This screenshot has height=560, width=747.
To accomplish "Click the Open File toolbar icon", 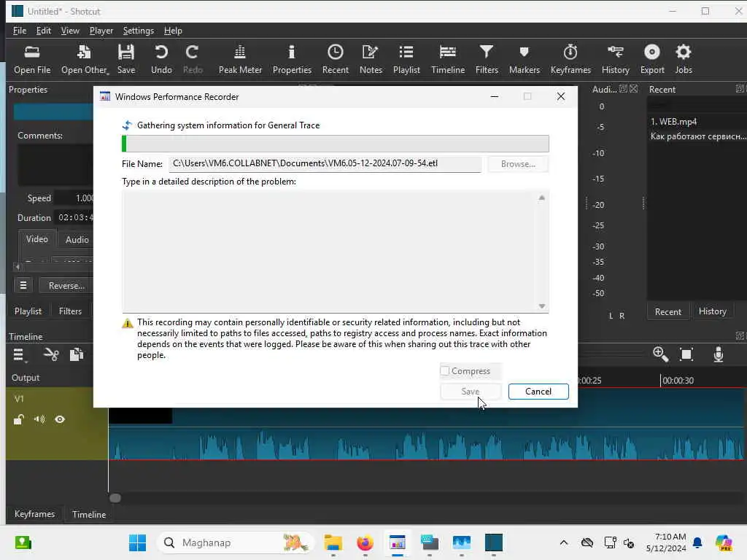I will [32, 59].
